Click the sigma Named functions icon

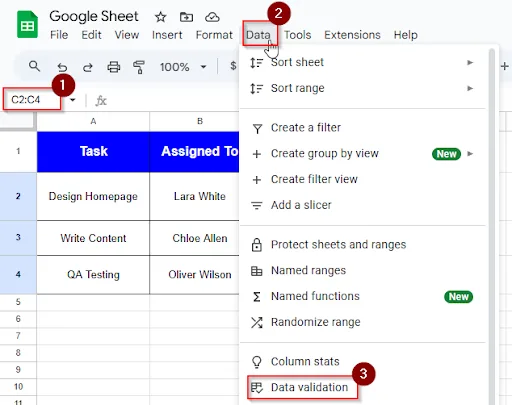coord(257,297)
